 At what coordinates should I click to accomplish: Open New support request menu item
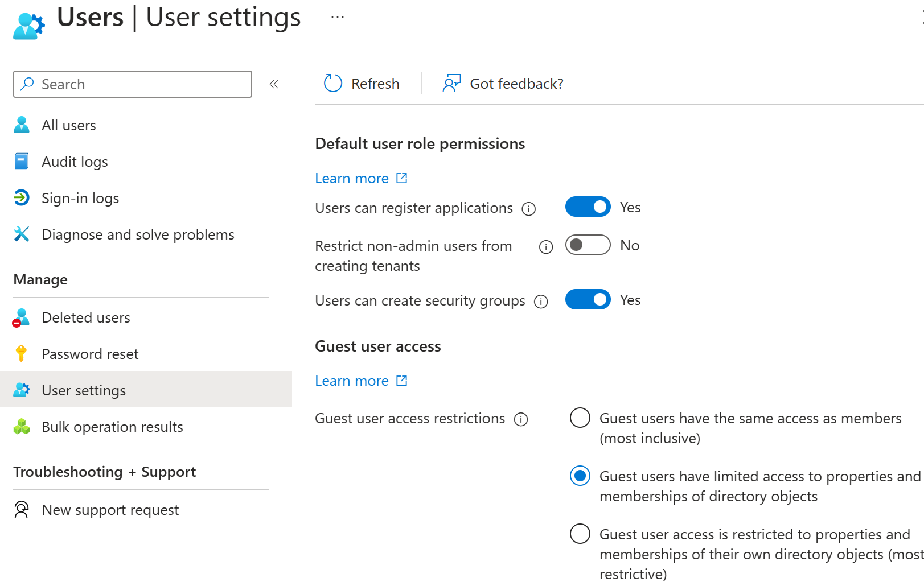146,510
